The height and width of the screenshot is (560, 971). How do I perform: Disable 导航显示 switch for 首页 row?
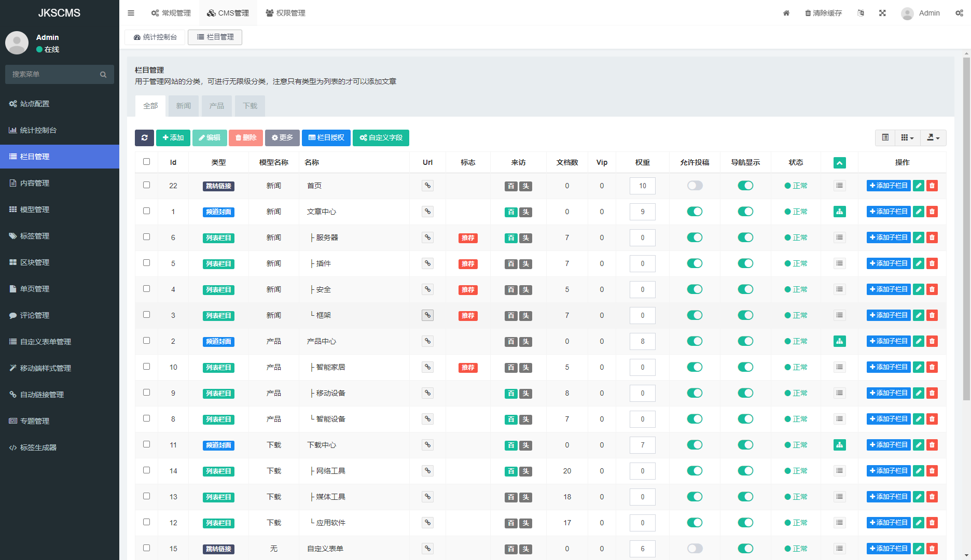[745, 186]
